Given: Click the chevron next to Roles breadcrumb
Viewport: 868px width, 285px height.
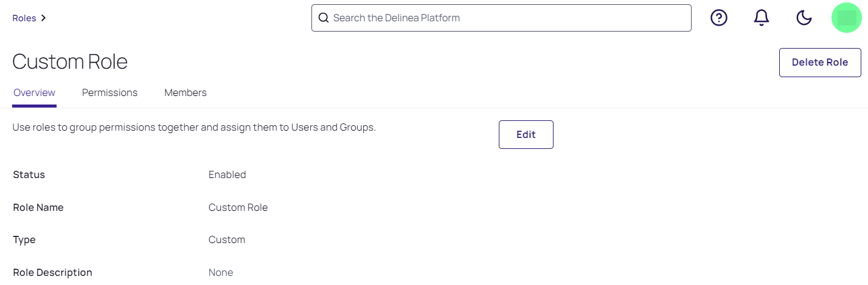Looking at the screenshot, I should [x=44, y=18].
